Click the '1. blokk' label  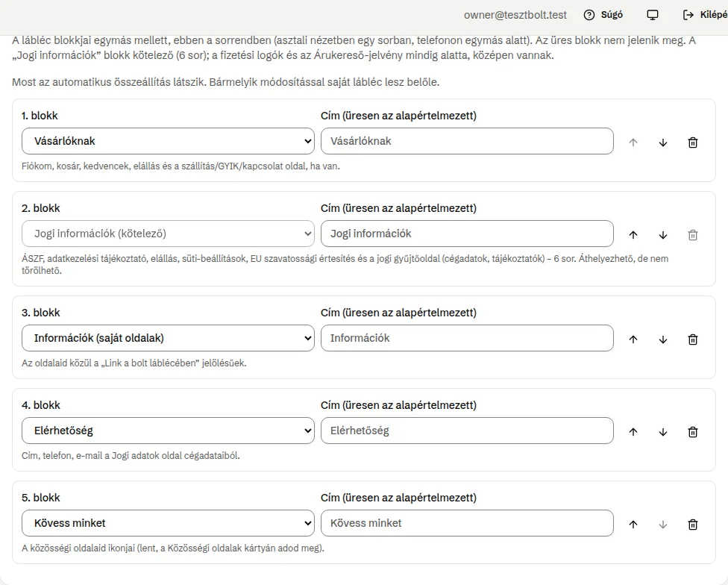tap(40, 116)
